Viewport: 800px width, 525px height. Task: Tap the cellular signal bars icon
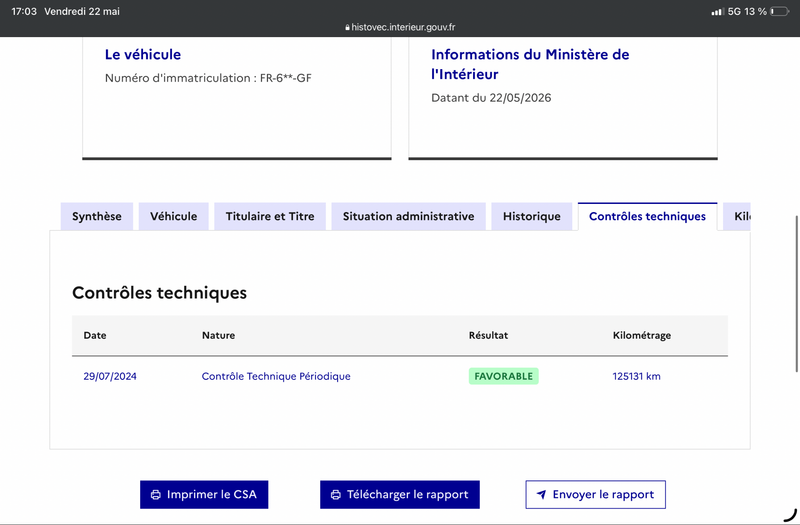pyautogui.click(x=717, y=11)
